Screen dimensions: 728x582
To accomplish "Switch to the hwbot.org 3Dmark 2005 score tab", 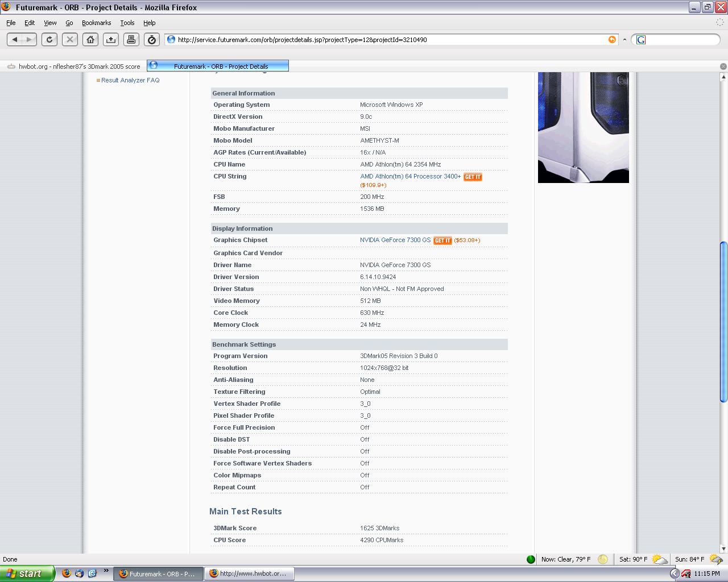I will tap(74, 66).
